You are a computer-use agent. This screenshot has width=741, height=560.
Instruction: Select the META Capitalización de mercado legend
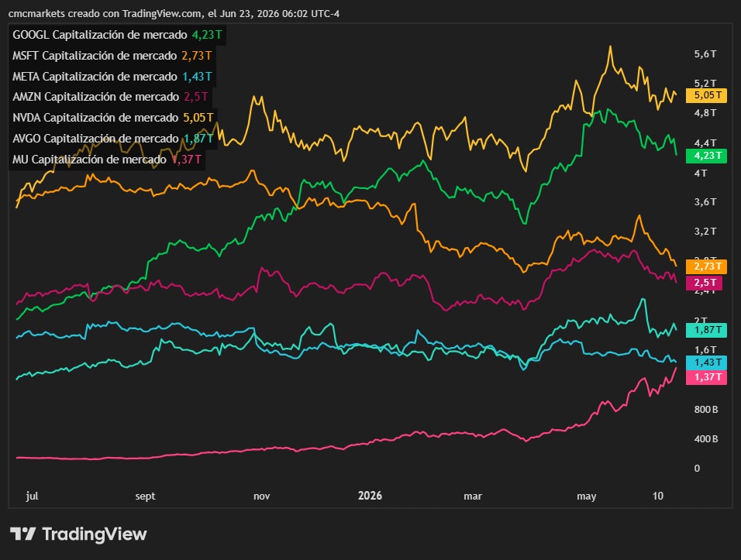112,77
